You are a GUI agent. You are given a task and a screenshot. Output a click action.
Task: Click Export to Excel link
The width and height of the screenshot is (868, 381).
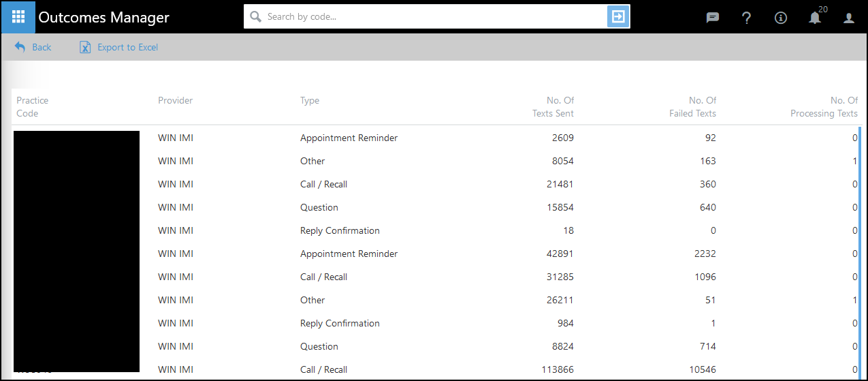[127, 47]
